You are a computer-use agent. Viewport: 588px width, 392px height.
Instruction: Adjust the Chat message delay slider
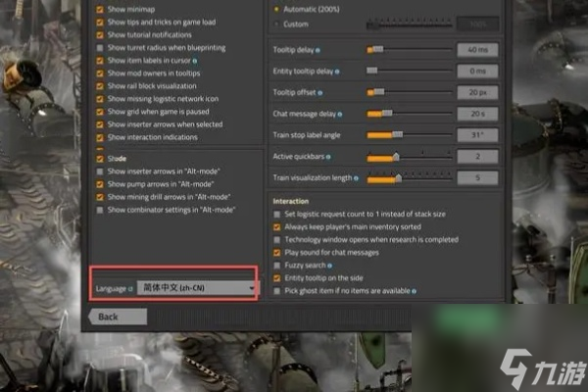tap(410, 114)
